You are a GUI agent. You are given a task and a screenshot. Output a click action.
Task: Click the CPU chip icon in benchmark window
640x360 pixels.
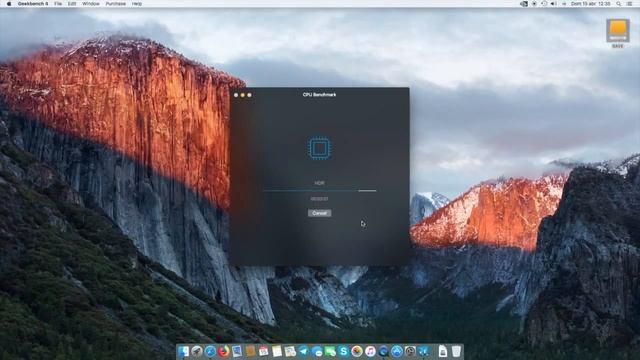[x=319, y=148]
